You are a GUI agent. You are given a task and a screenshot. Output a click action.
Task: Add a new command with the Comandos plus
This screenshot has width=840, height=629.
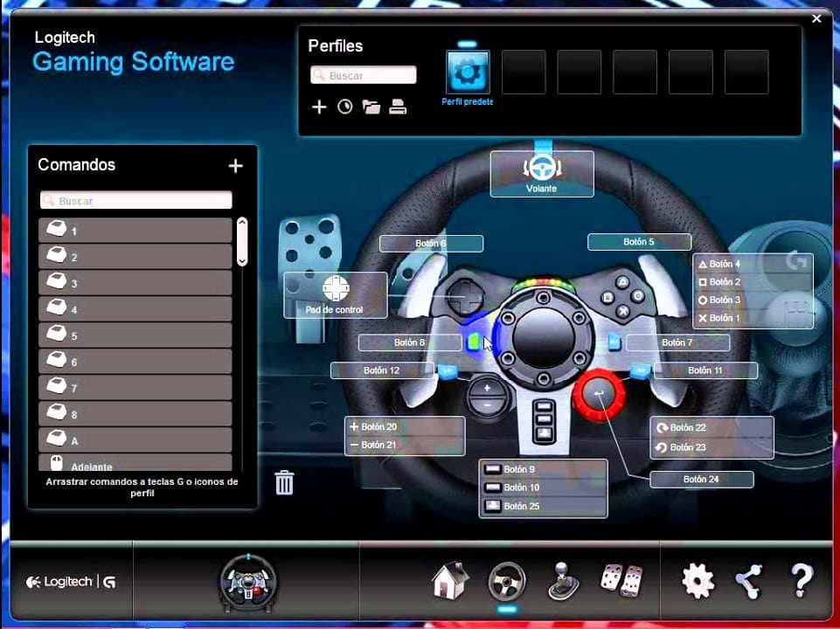(x=234, y=165)
